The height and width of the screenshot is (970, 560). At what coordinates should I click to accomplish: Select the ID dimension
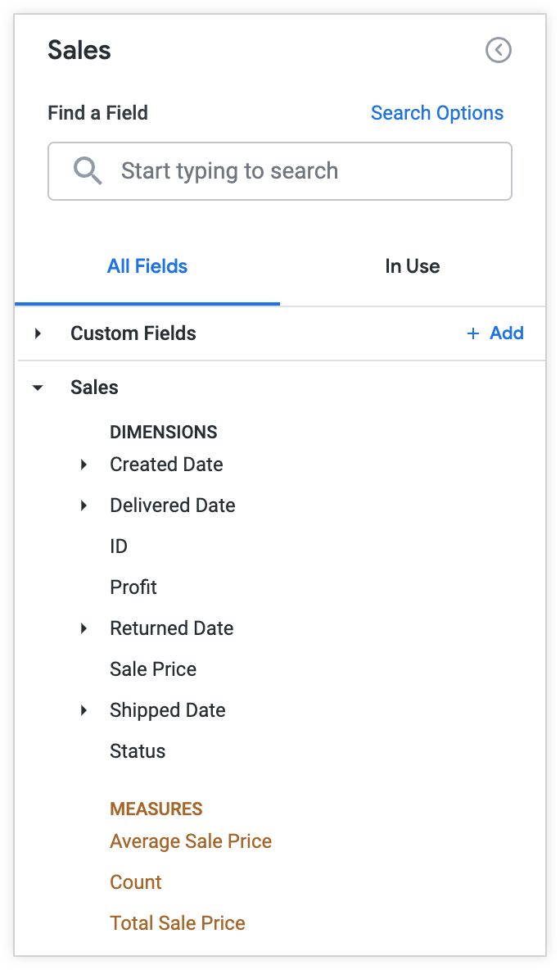(x=118, y=546)
